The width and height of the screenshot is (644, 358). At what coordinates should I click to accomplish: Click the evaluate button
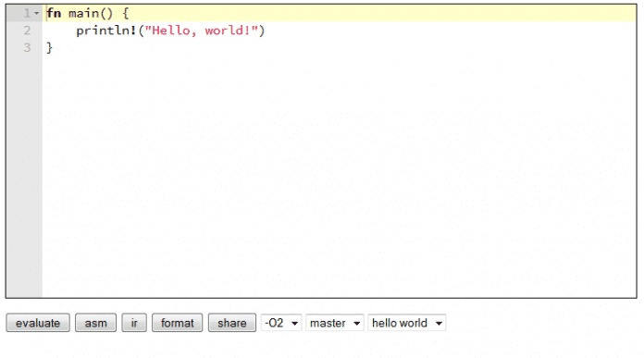pyautogui.click(x=38, y=323)
